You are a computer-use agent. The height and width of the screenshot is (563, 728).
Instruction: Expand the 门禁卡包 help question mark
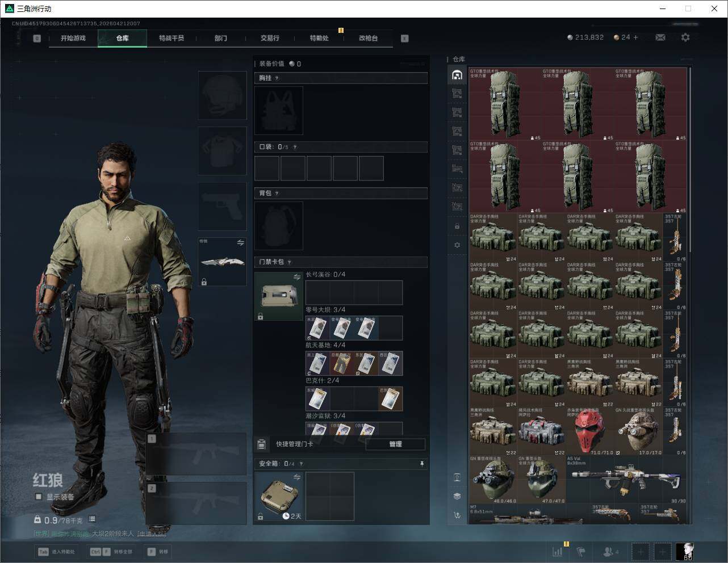[290, 262]
